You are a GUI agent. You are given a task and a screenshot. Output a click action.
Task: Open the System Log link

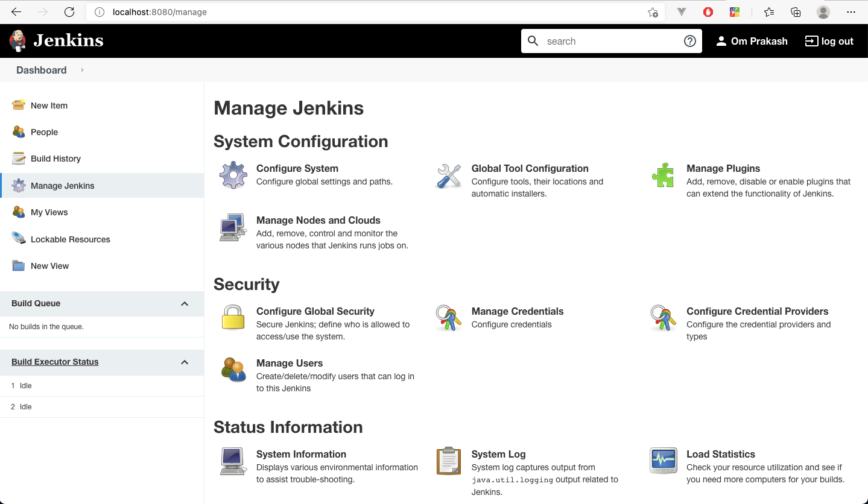click(x=499, y=454)
